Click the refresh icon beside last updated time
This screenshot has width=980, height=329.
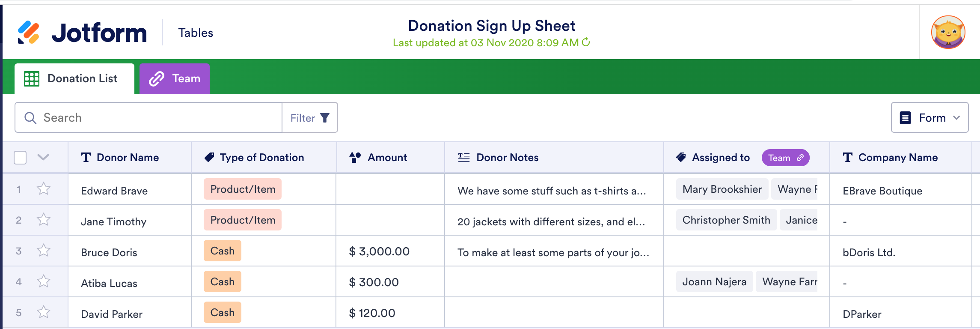click(x=586, y=42)
